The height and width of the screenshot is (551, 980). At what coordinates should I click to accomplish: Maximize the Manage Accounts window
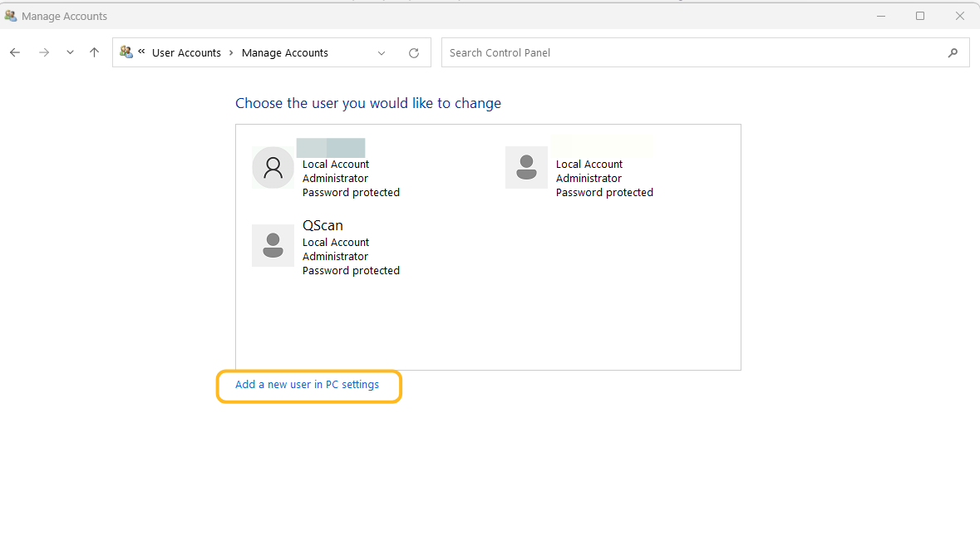[920, 17]
